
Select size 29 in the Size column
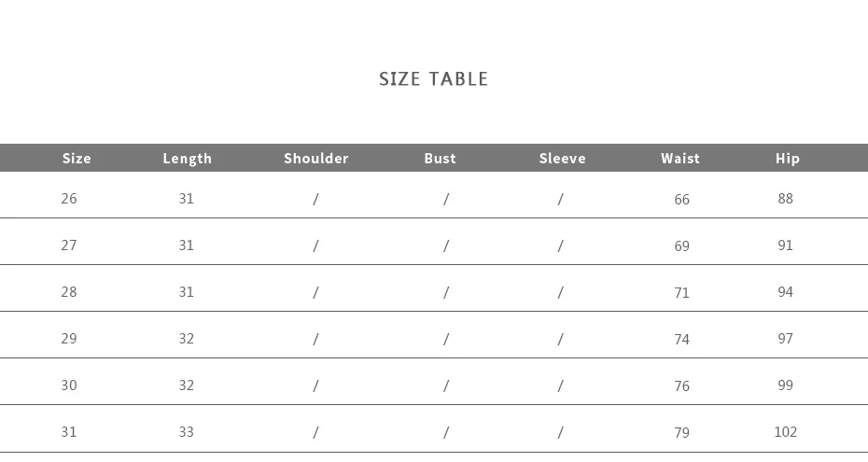(x=69, y=339)
